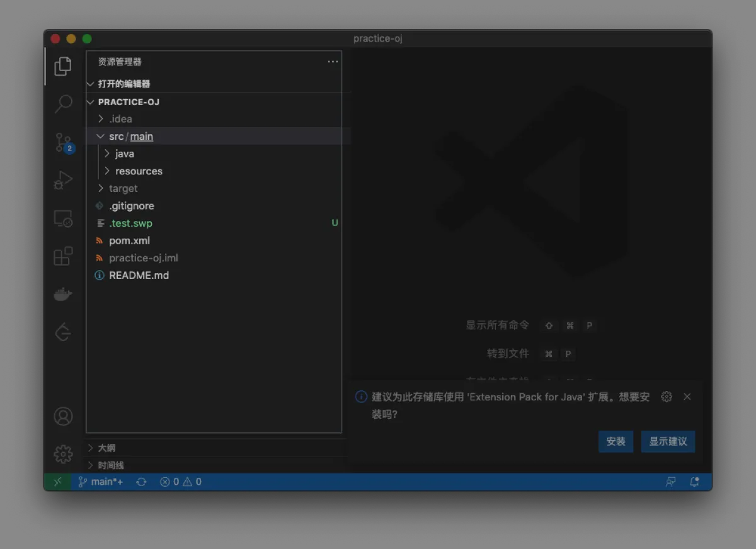This screenshot has width=756, height=549.
Task: Open the Docker view icon
Action: click(x=63, y=294)
